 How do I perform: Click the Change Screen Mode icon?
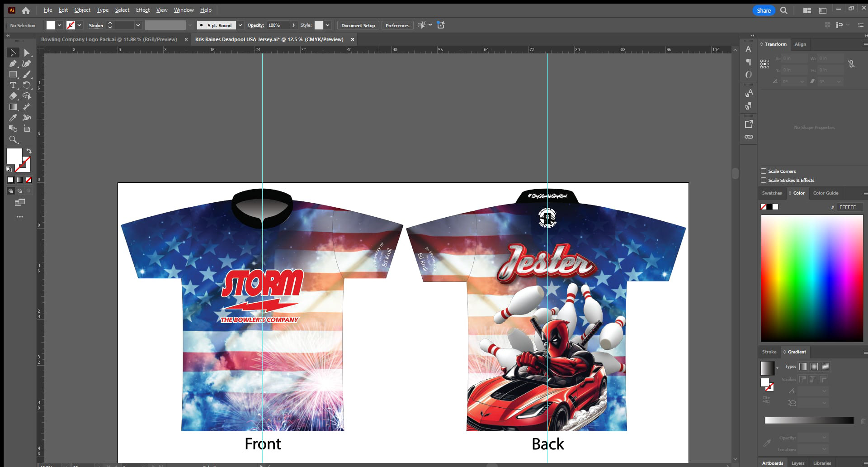pyautogui.click(x=20, y=202)
